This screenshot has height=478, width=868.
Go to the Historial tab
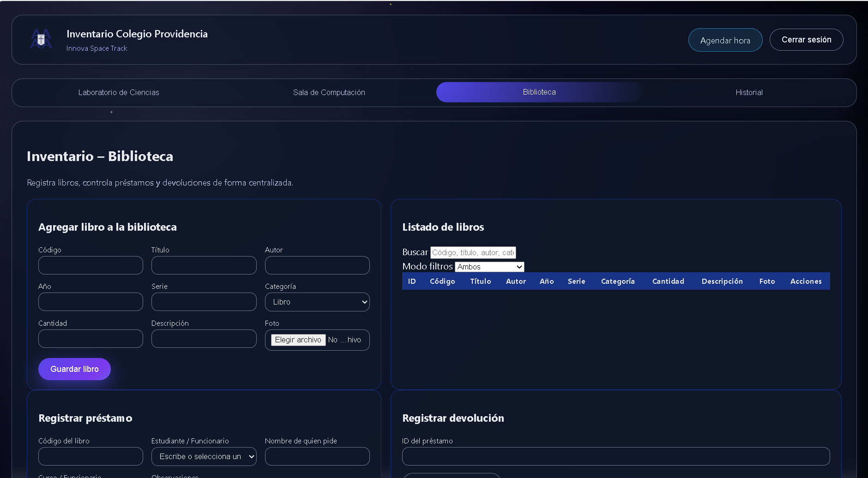tap(748, 92)
